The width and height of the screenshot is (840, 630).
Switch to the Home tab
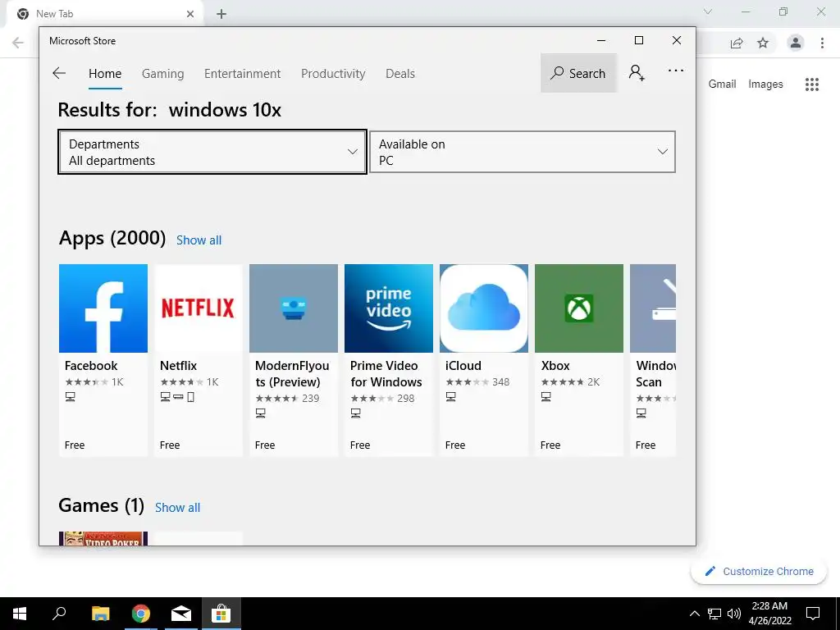105,73
